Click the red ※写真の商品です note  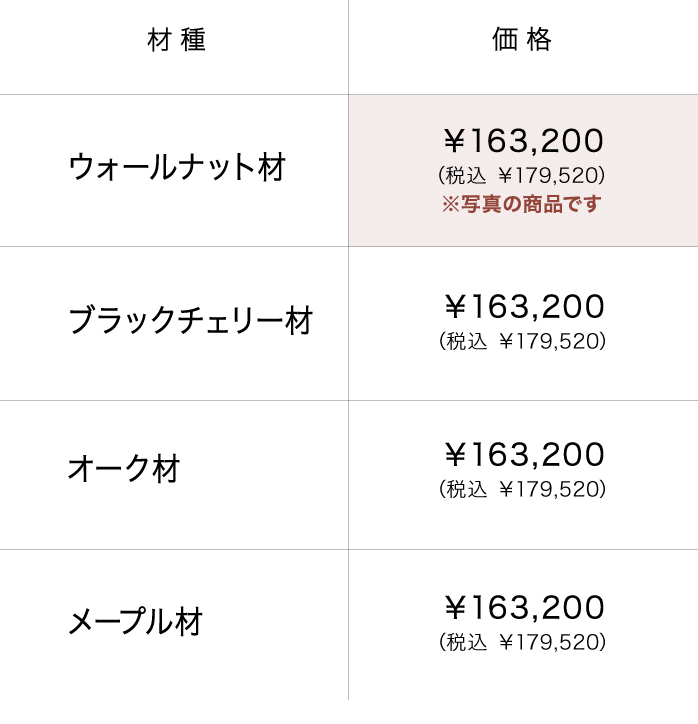point(522,205)
